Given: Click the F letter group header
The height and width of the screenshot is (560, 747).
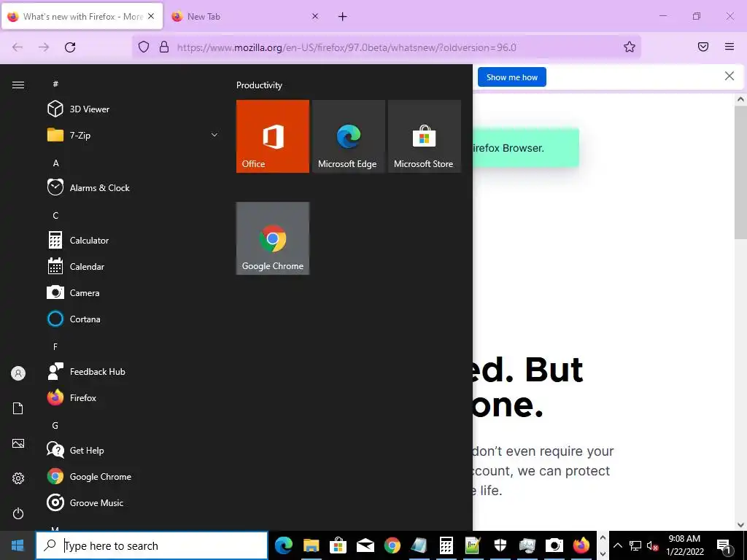Looking at the screenshot, I should (x=55, y=346).
